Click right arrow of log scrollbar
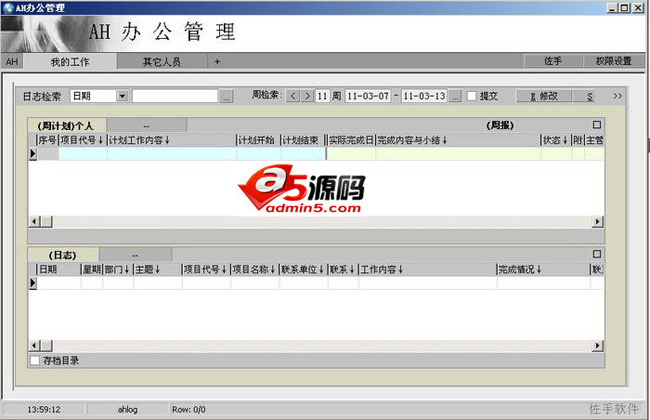This screenshot has width=650, height=420. 597,345
